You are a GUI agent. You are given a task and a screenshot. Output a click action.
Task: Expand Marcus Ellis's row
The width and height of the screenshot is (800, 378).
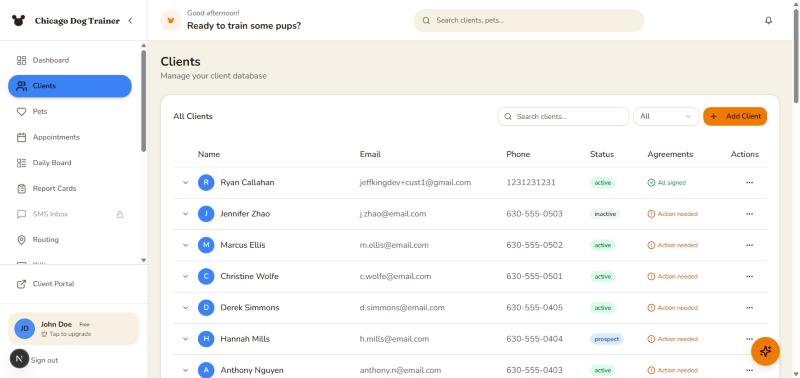[185, 245]
